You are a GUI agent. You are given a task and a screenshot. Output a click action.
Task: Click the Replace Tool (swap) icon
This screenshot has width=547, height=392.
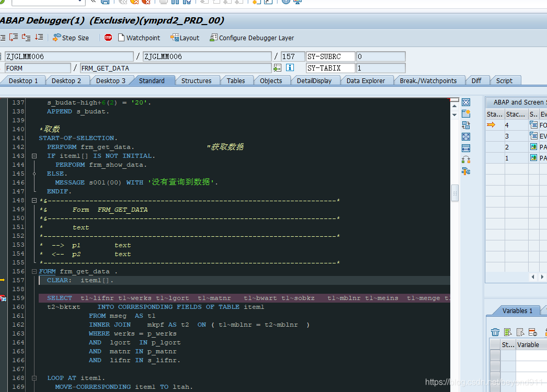[466, 125]
